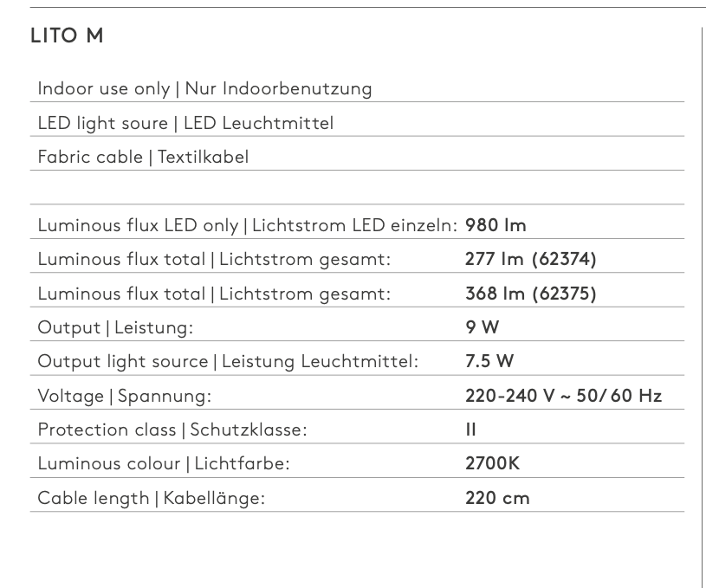The image size is (706, 588).
Task: Select the 277 lm (62374) value
Action: (x=530, y=259)
